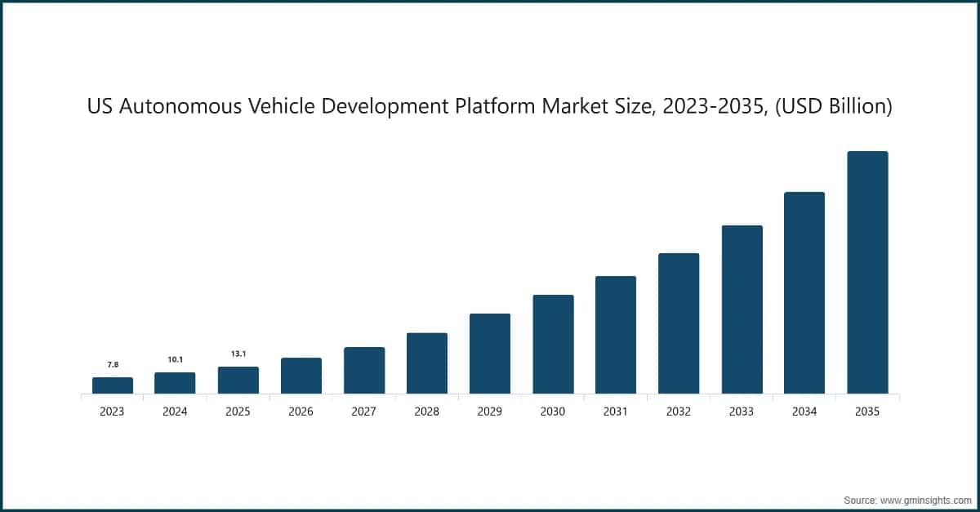Click the chart title text
Screen dimensions: 980x512
[x=490, y=105]
